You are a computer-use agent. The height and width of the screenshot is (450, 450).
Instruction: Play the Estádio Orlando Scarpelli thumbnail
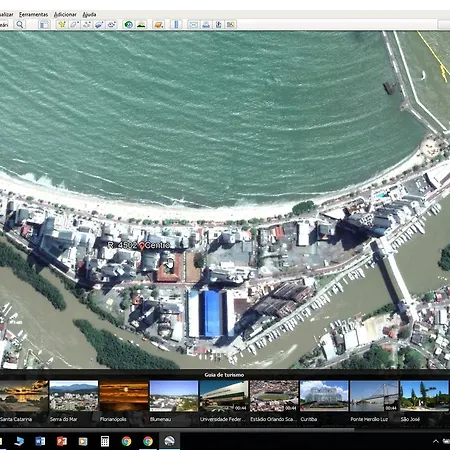coord(274,396)
